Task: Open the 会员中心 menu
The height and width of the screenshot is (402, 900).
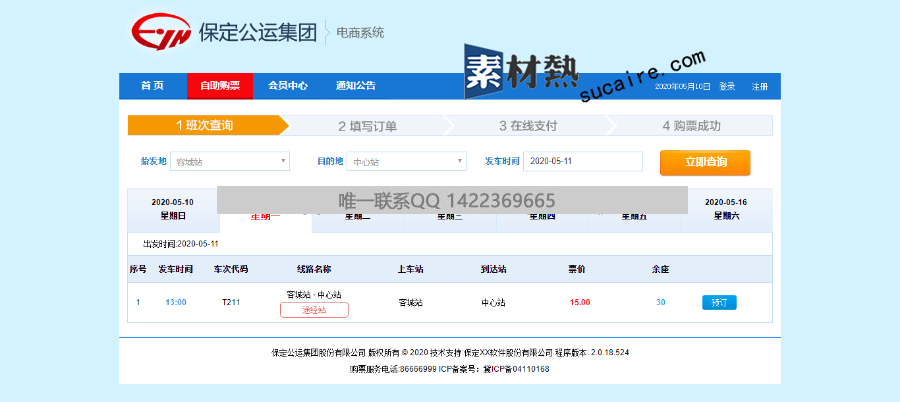Action: pyautogui.click(x=288, y=86)
